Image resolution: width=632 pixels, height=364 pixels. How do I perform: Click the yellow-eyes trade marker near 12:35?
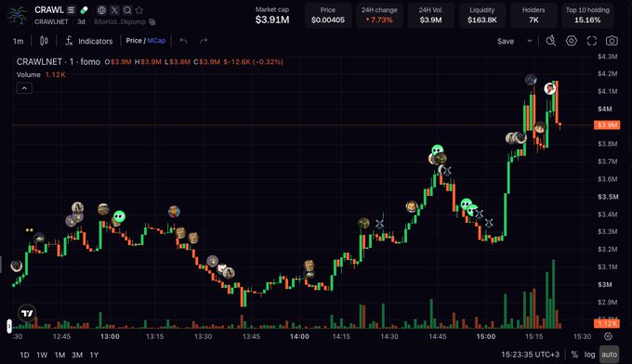coord(29,230)
